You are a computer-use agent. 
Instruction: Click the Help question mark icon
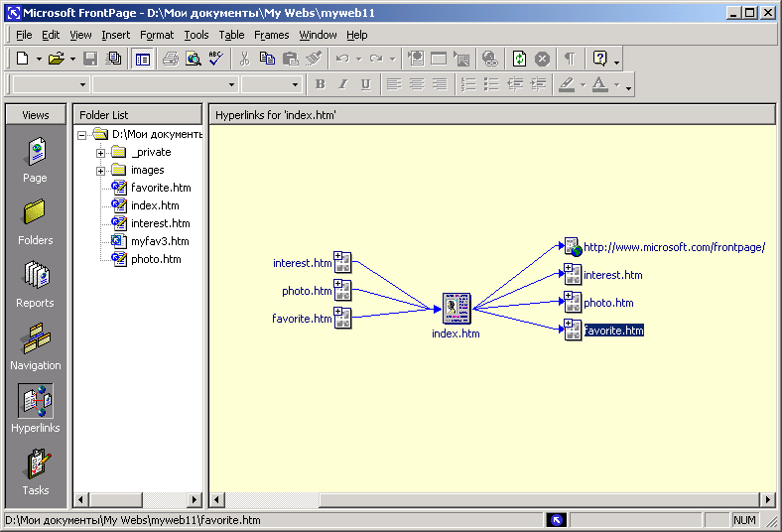[600, 59]
